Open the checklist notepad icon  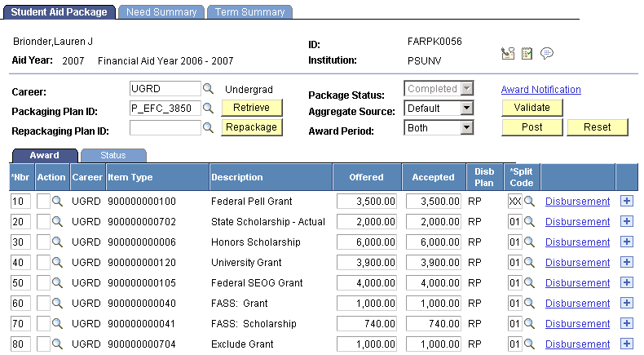pyautogui.click(x=527, y=54)
